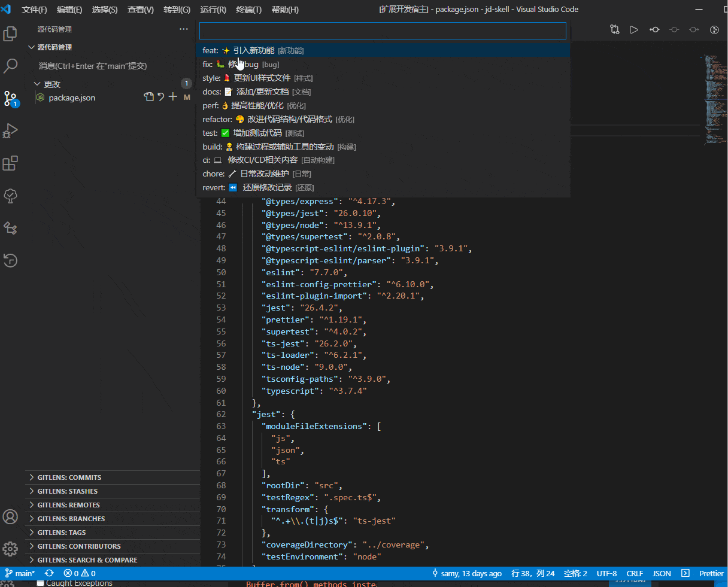
Task: Open previous revision with left-arrow commit icon
Action: (654, 29)
